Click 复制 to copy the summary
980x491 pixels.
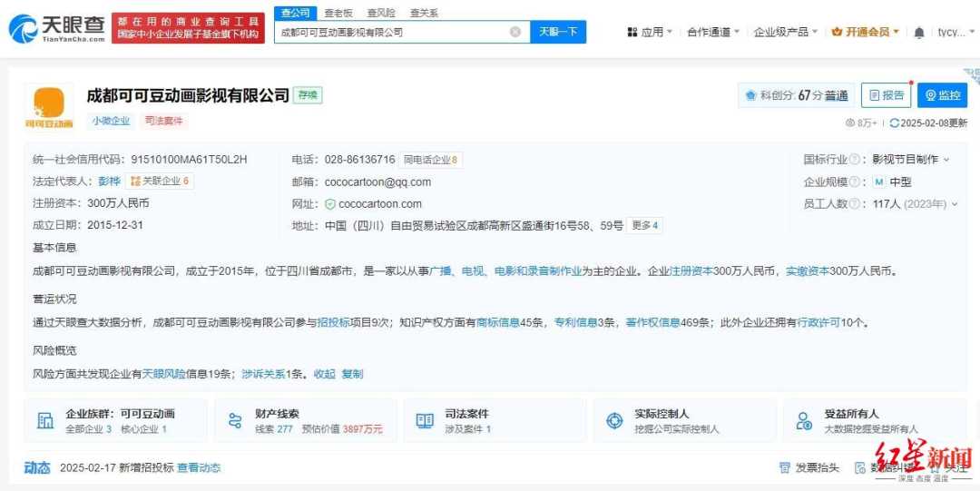pos(352,374)
